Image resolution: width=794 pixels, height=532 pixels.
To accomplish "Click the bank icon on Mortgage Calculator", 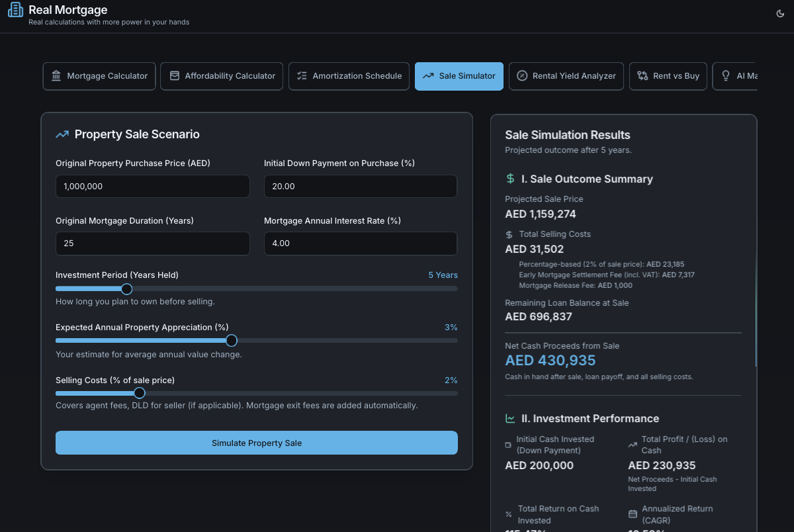I will point(56,76).
